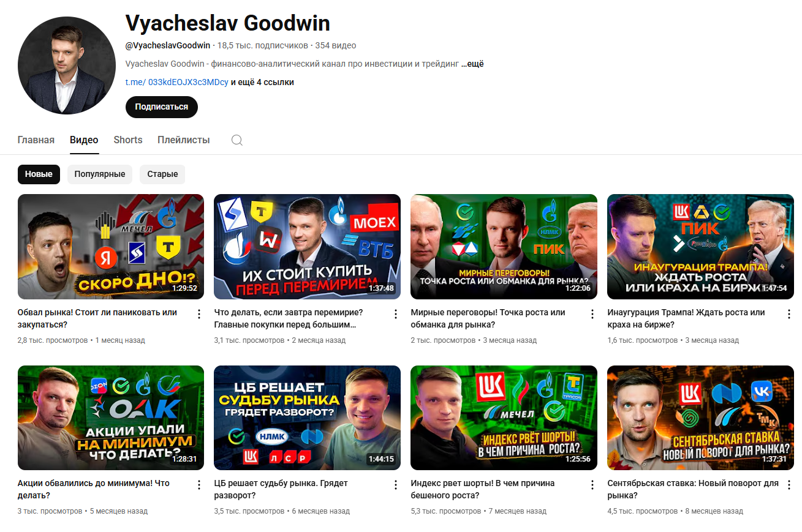This screenshot has width=802, height=532.
Task: Click '18,5 тыс. подписчиков' text
Action: point(263,45)
